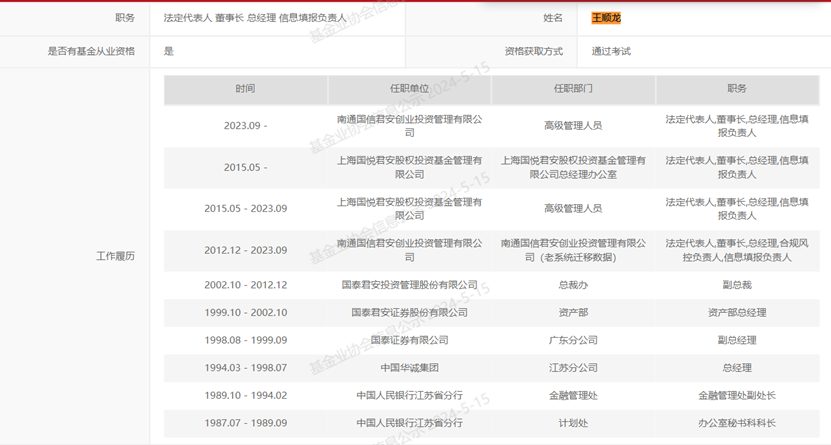The image size is (831, 445).
Task: Click the 是否有基金从业资格 label
Action: click(x=91, y=51)
